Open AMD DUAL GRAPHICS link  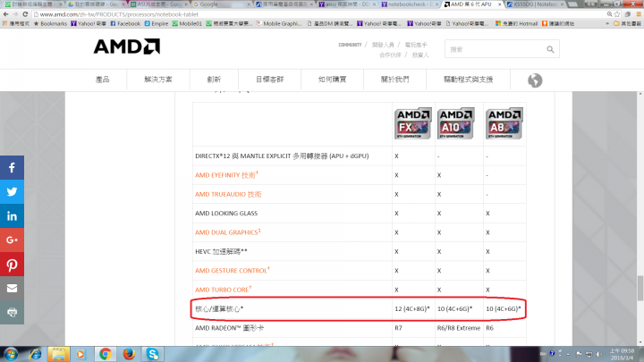[x=227, y=232]
